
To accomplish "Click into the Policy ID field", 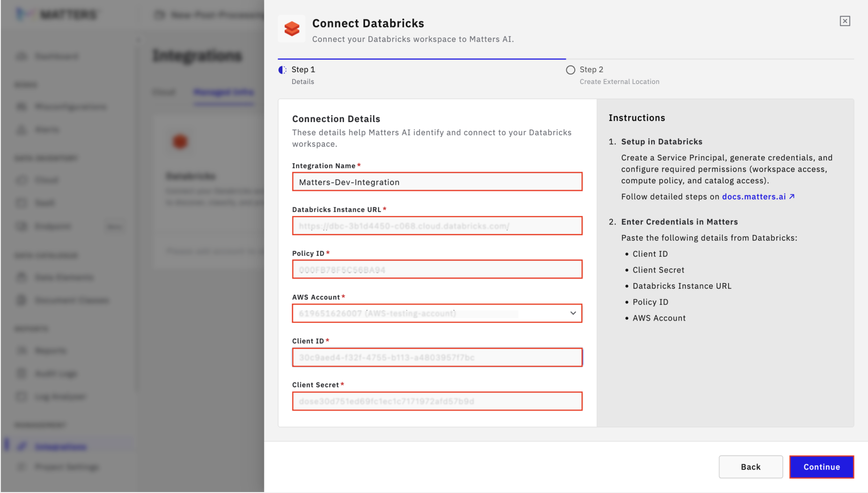I will (x=437, y=269).
